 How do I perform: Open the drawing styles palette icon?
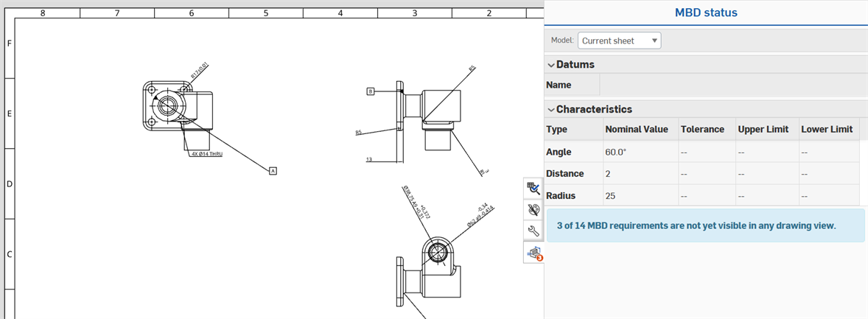tap(533, 209)
